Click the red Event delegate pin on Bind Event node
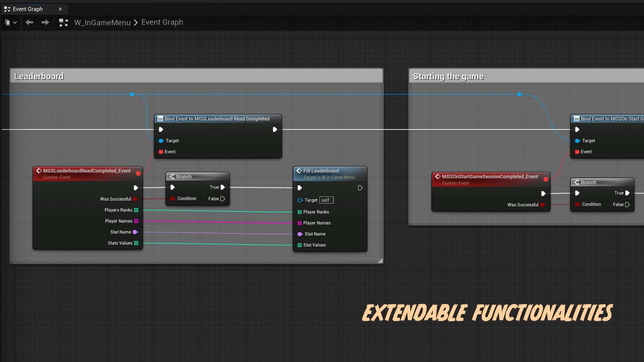The width and height of the screenshot is (644, 362). tap(161, 152)
